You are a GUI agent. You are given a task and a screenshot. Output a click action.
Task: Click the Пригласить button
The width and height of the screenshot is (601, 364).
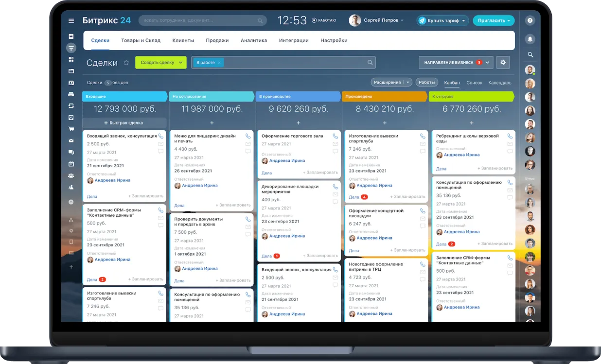point(493,20)
